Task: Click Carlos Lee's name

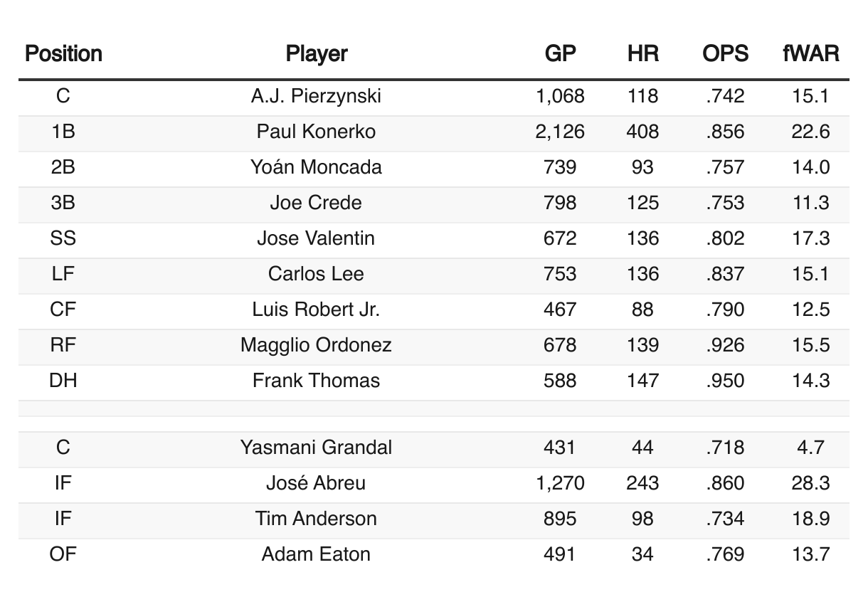Action: [x=316, y=274]
